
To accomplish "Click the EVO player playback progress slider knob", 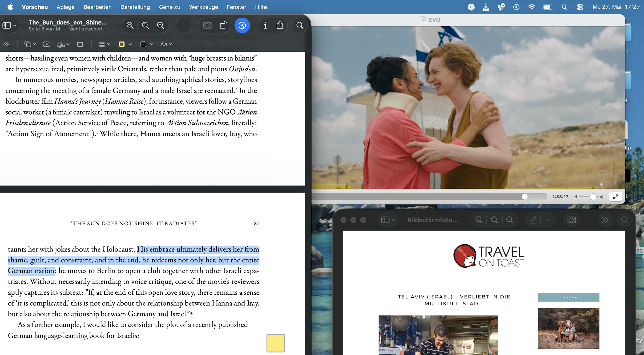I will tap(525, 197).
